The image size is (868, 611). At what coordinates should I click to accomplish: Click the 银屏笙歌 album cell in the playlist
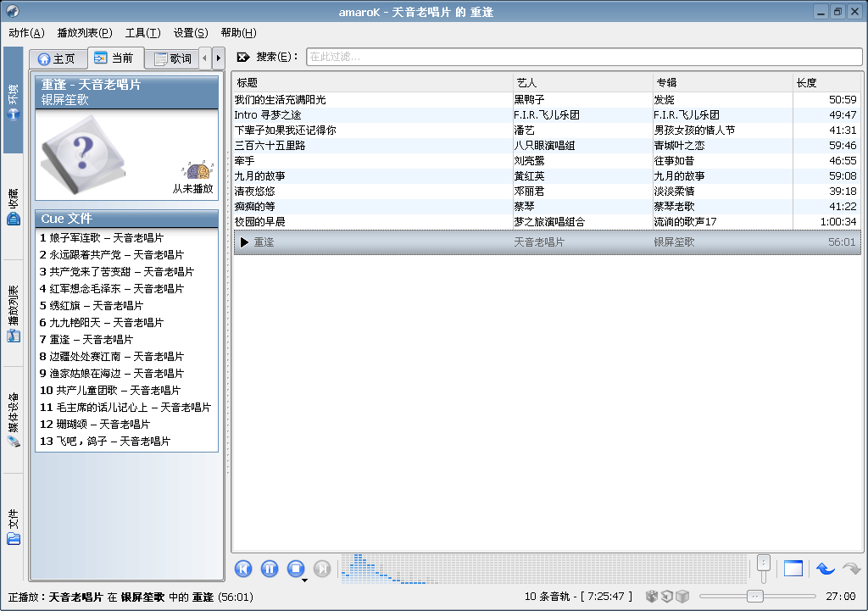[674, 242]
